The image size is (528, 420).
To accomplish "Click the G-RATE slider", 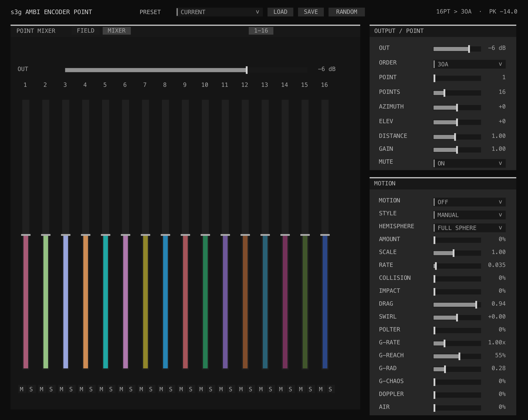I will pyautogui.click(x=457, y=343).
